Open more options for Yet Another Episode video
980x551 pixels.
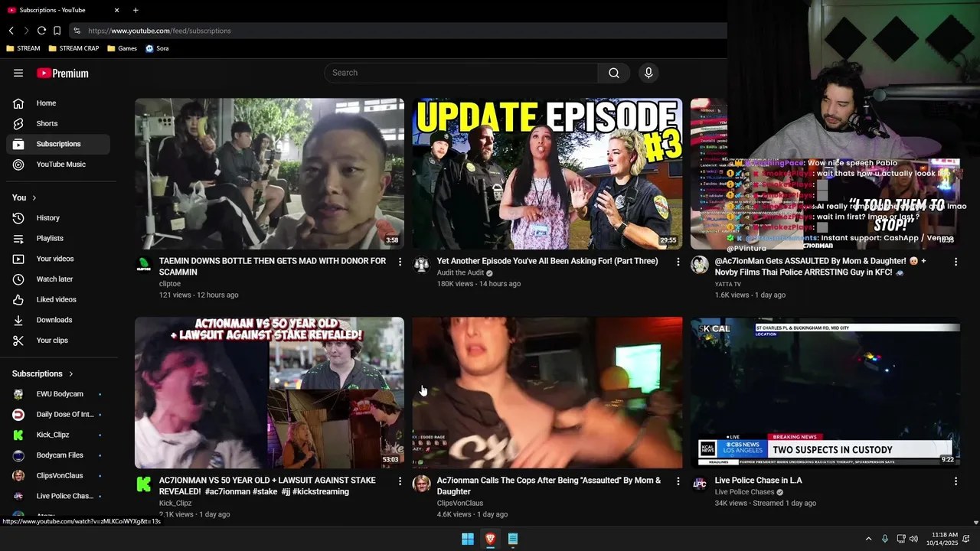pyautogui.click(x=678, y=262)
